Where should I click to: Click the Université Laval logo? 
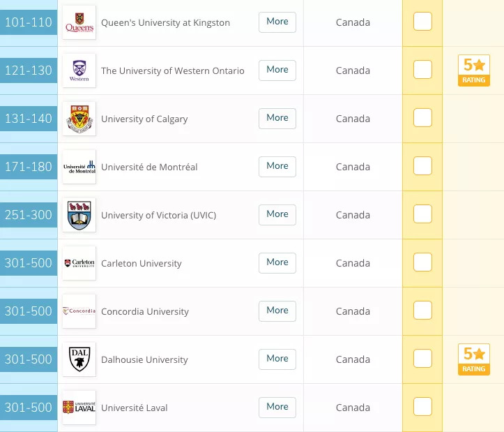tap(79, 408)
